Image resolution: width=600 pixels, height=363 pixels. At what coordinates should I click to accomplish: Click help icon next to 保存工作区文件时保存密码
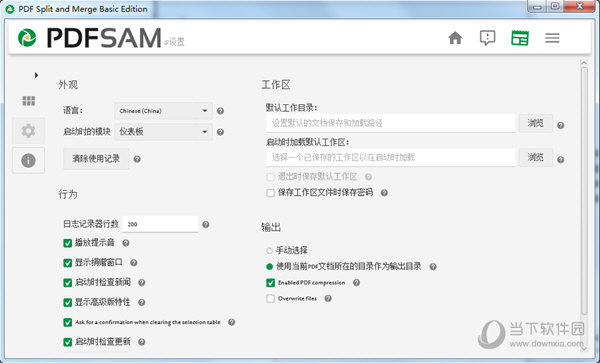click(384, 193)
